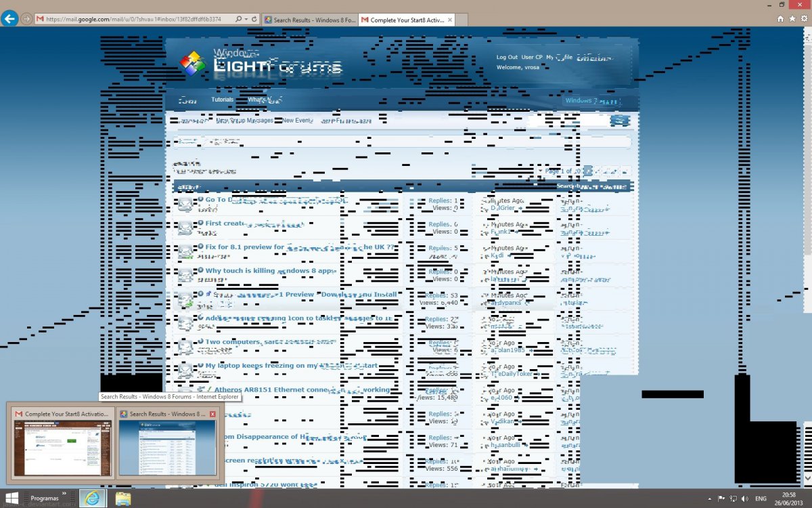Click the search magnifier in the address bar

coord(239,20)
